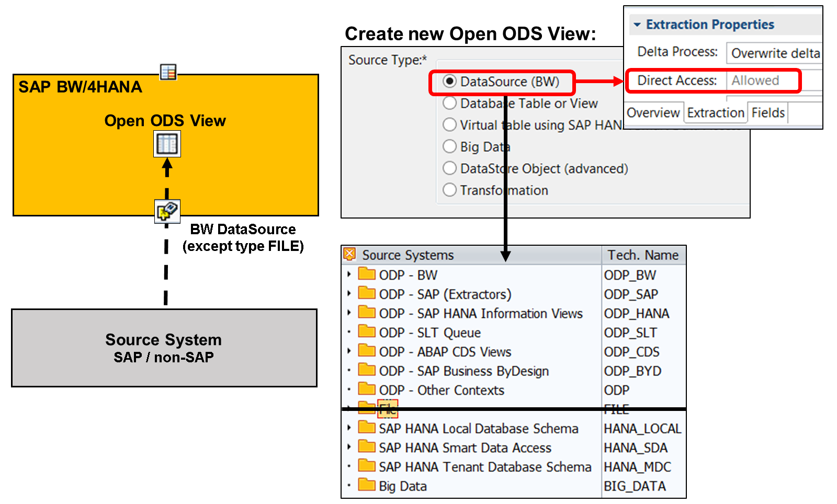Screen dimensions: 837x504
Task: Choose Virtual table using SAP HANA option
Action: [449, 125]
